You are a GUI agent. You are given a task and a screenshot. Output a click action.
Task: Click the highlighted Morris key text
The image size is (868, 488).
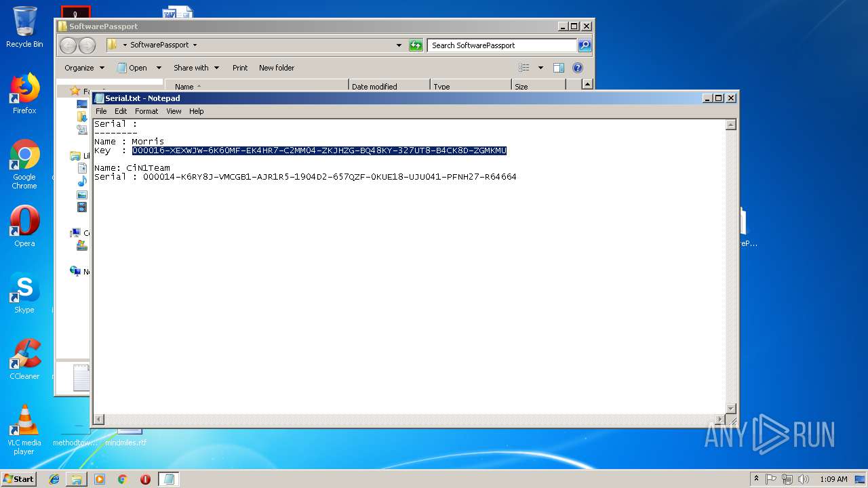319,150
